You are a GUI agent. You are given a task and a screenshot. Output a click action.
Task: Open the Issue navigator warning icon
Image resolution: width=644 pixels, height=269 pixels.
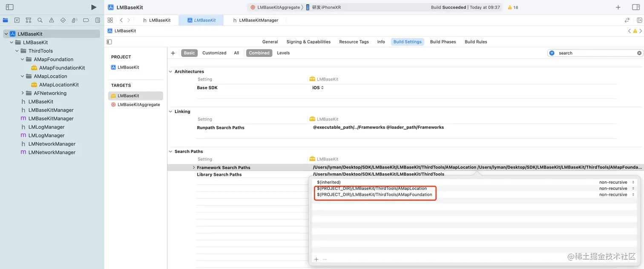tap(52, 20)
